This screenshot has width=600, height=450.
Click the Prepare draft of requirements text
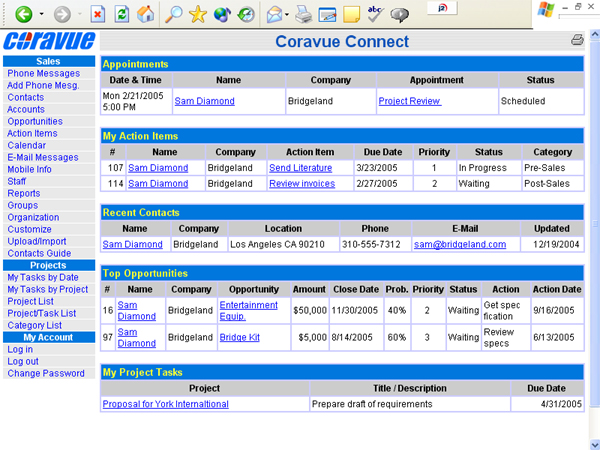[x=372, y=404]
